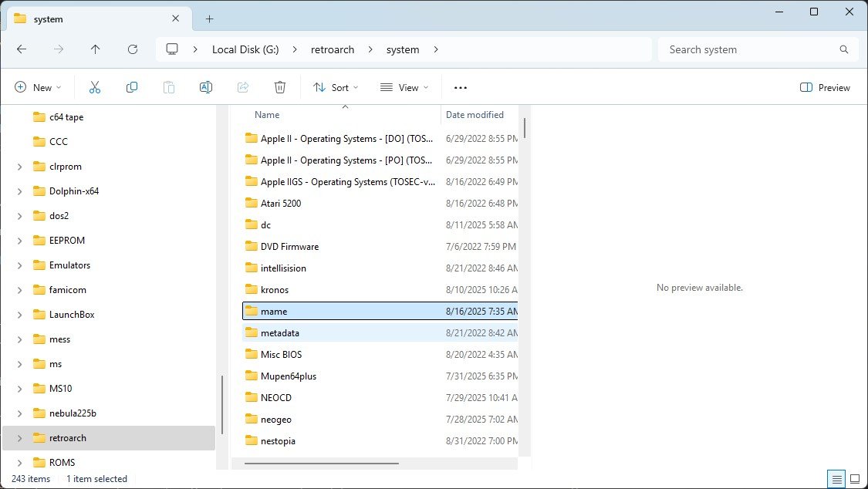This screenshot has width=868, height=489.
Task: Click the Paste clipboard icon
Action: tap(169, 87)
